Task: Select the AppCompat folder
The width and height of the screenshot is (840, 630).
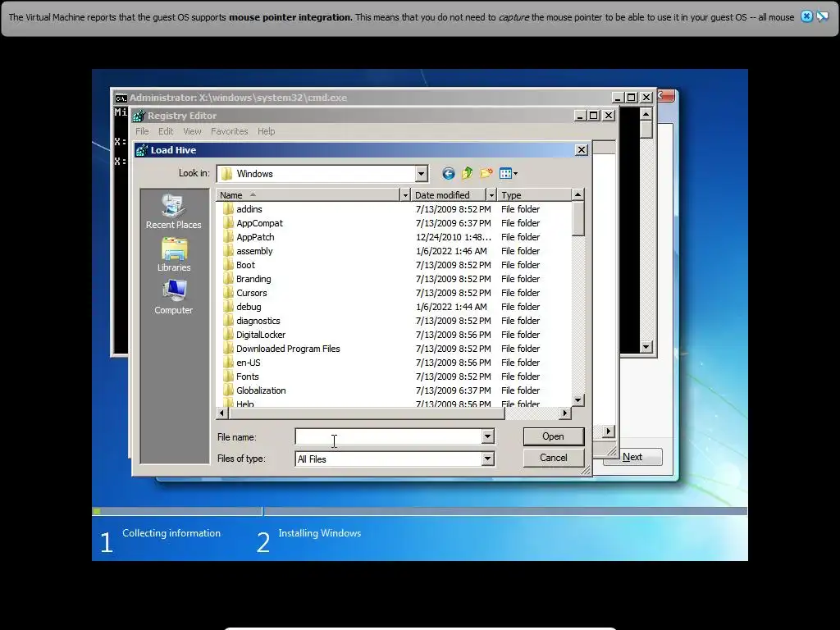Action: pos(259,223)
